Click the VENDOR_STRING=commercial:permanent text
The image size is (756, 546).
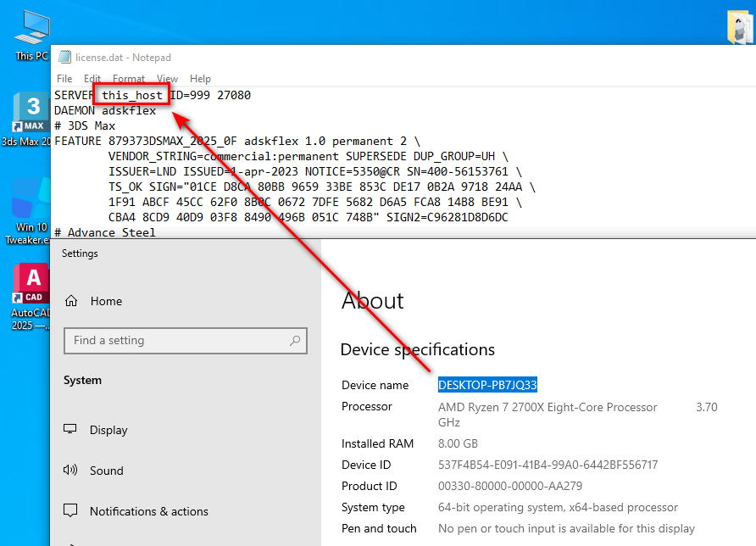click(224, 157)
